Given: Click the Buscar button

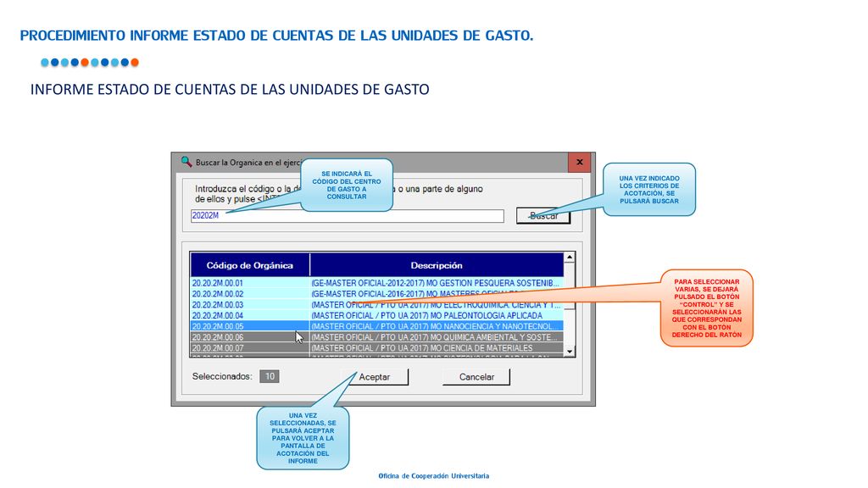Looking at the screenshot, I should pyautogui.click(x=543, y=216).
